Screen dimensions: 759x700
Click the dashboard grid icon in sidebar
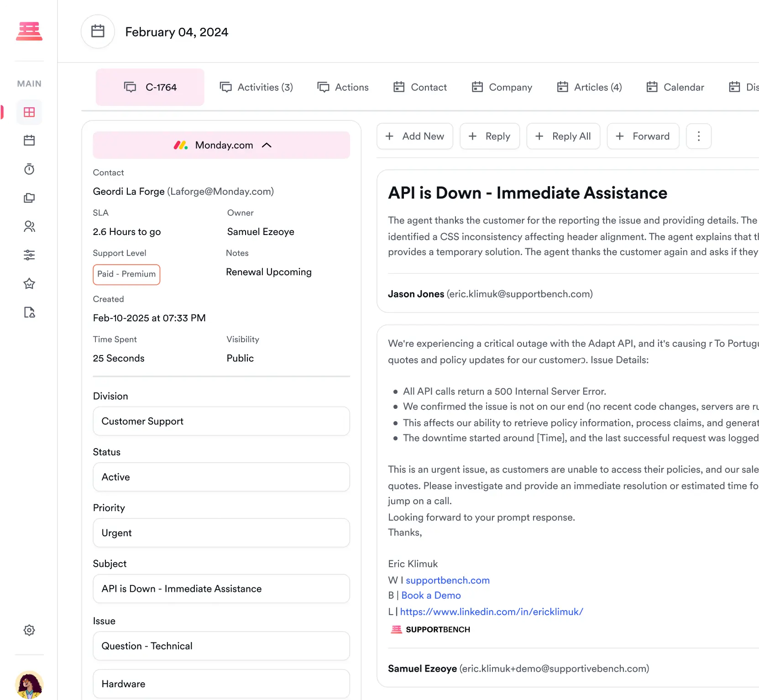(29, 112)
